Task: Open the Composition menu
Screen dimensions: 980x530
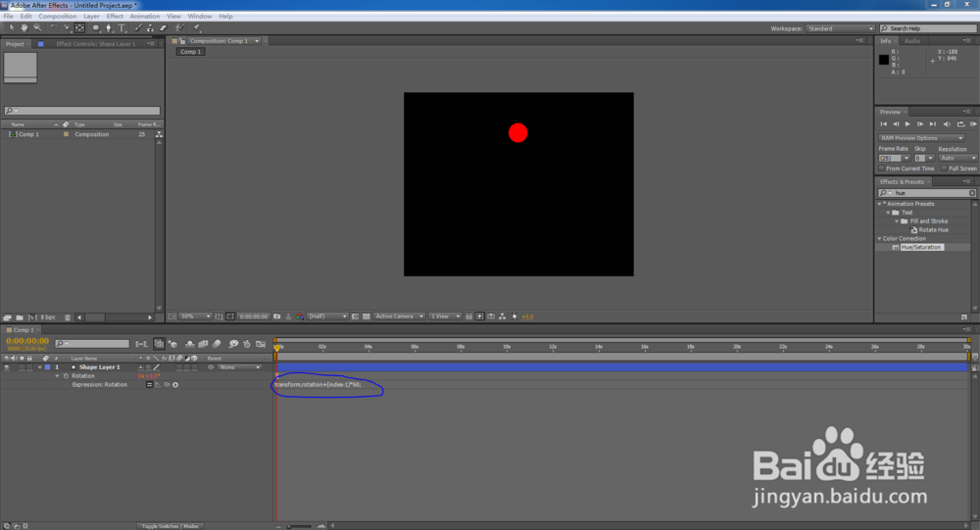Action: pos(58,17)
